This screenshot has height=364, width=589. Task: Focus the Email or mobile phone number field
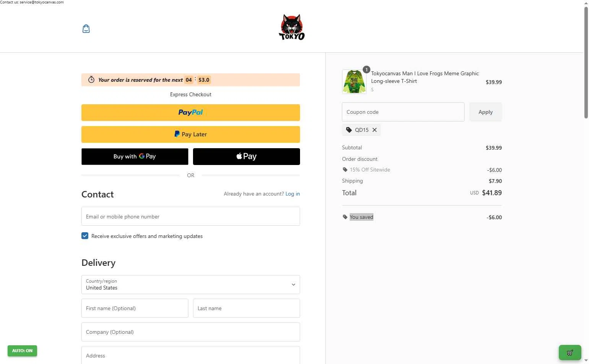[x=191, y=216]
